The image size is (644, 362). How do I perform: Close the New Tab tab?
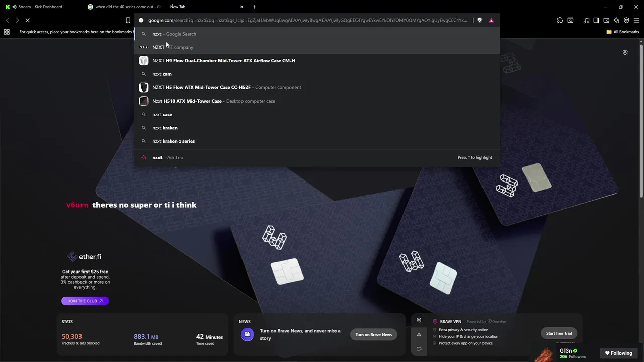(242, 7)
